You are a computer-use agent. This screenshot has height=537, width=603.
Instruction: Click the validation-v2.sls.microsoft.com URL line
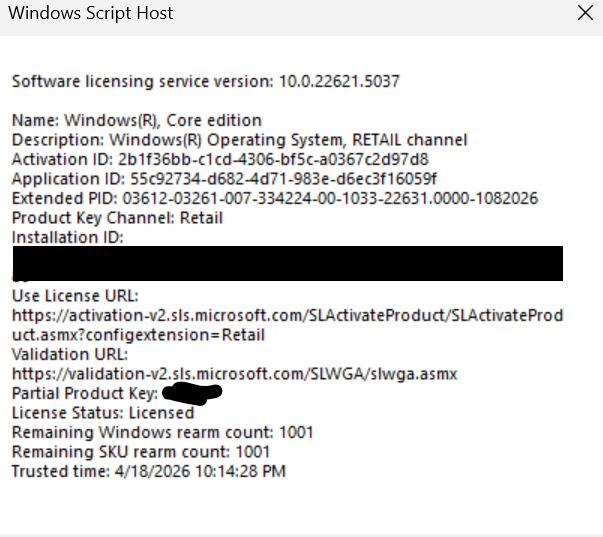[235, 374]
